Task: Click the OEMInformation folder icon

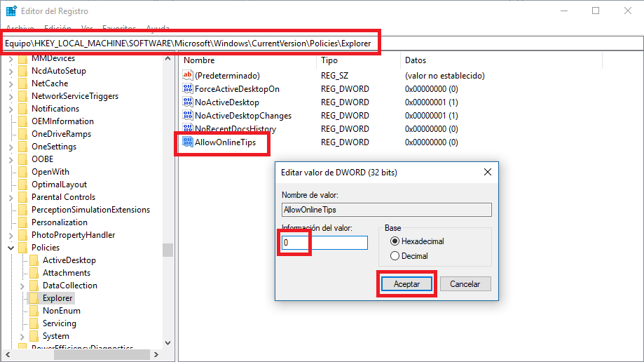Action: [23, 121]
